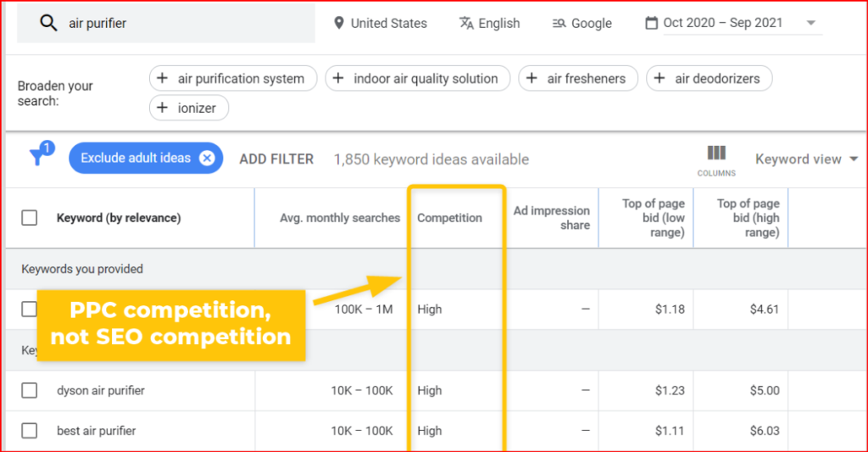Click the 1,850 keyword ideas available text
868x452 pixels.
pyautogui.click(x=431, y=159)
